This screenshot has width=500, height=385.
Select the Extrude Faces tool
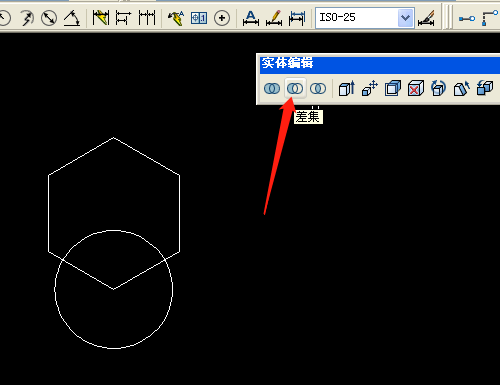[347, 88]
